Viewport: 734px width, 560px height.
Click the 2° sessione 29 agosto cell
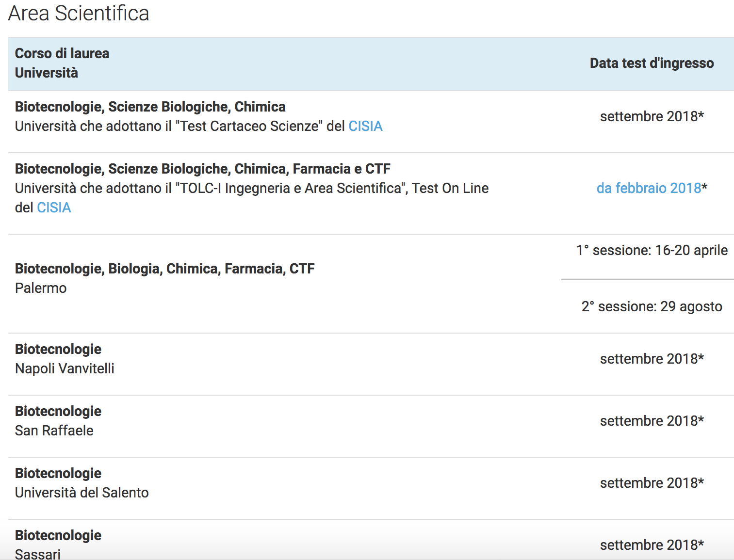coord(652,306)
